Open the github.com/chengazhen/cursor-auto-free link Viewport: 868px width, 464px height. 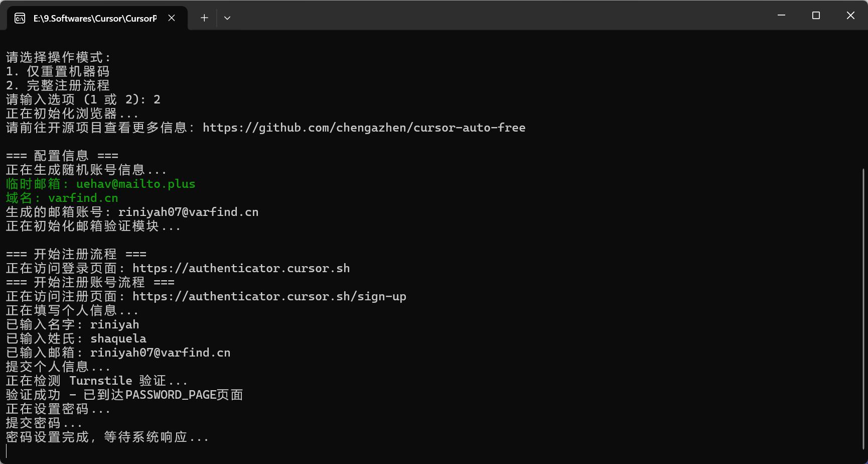click(364, 128)
